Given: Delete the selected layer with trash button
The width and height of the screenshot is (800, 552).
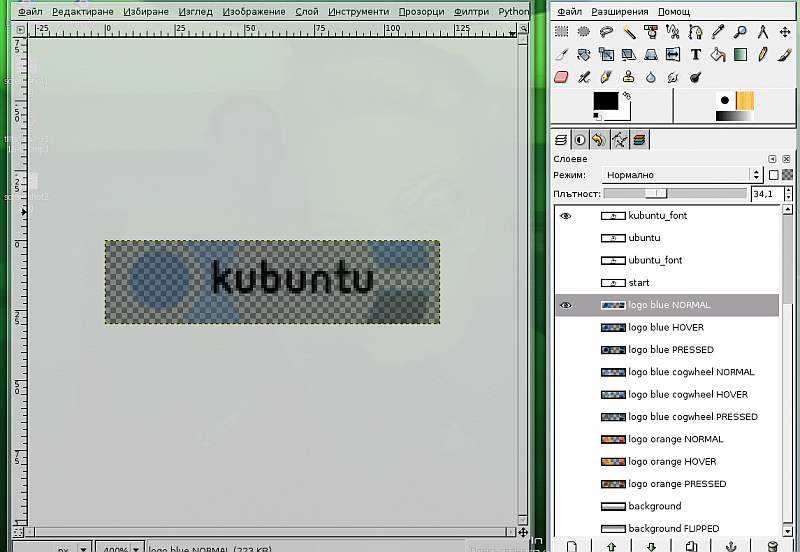Looking at the screenshot, I should click(772, 546).
